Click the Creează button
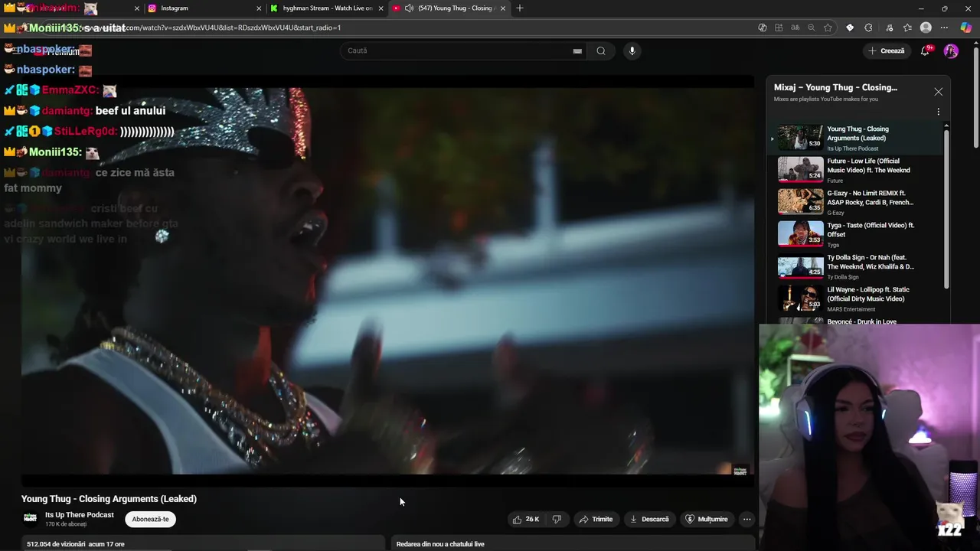Image resolution: width=980 pixels, height=551 pixels. point(886,51)
